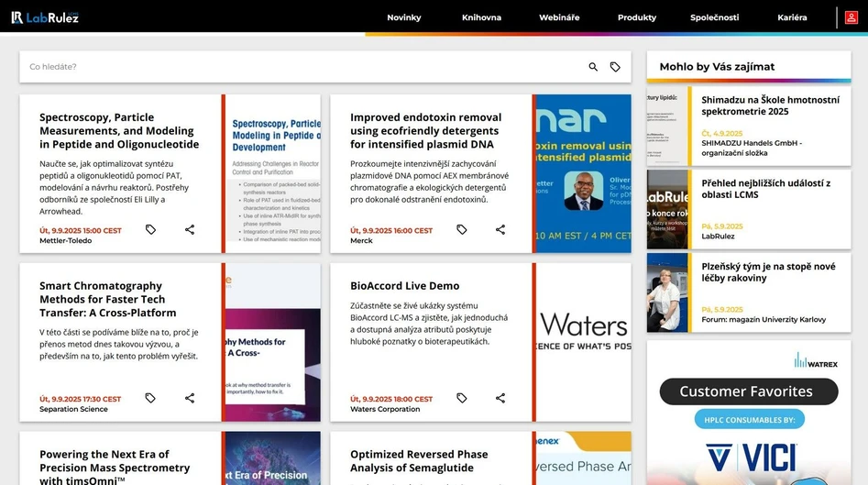Open 'Powering the Next Era' webinar title

pos(115,468)
